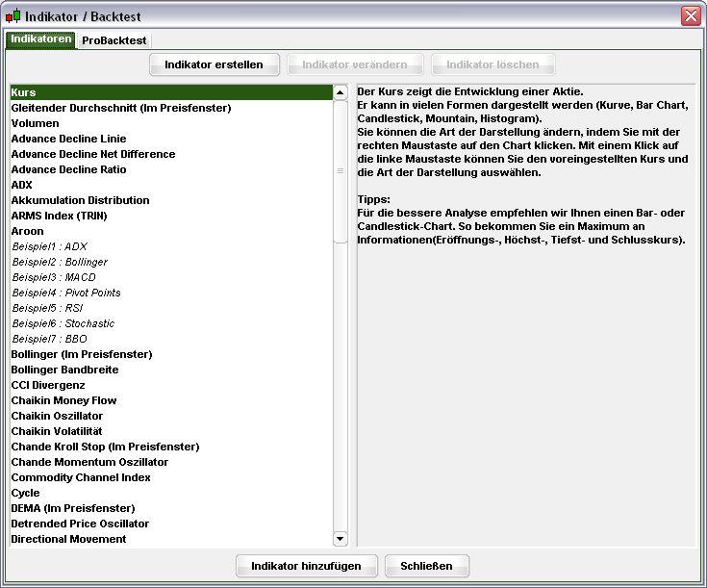
Task: Select Beispiel1 : ADX
Action: pos(171,246)
